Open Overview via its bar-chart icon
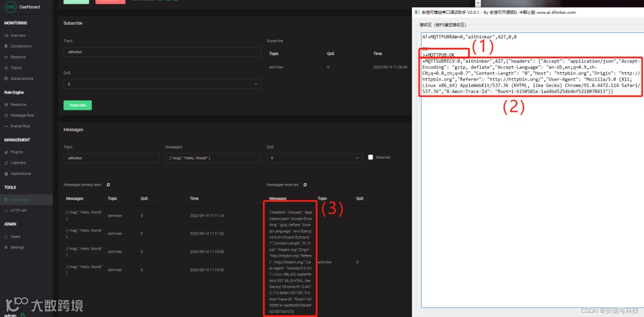 6,36
